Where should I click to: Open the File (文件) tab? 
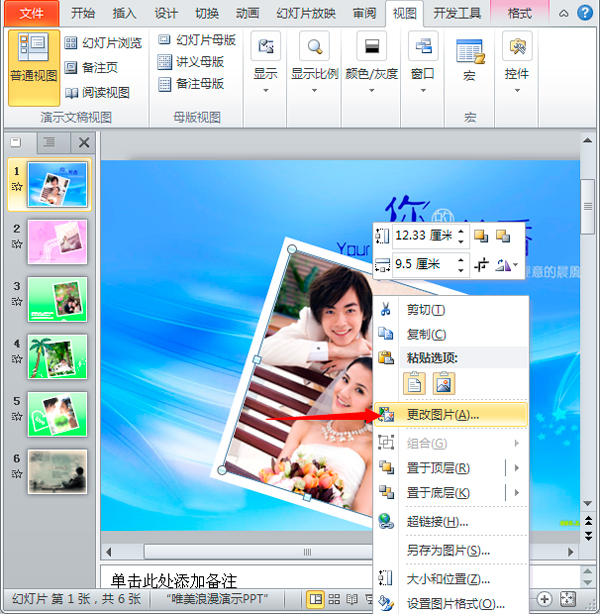click(31, 13)
